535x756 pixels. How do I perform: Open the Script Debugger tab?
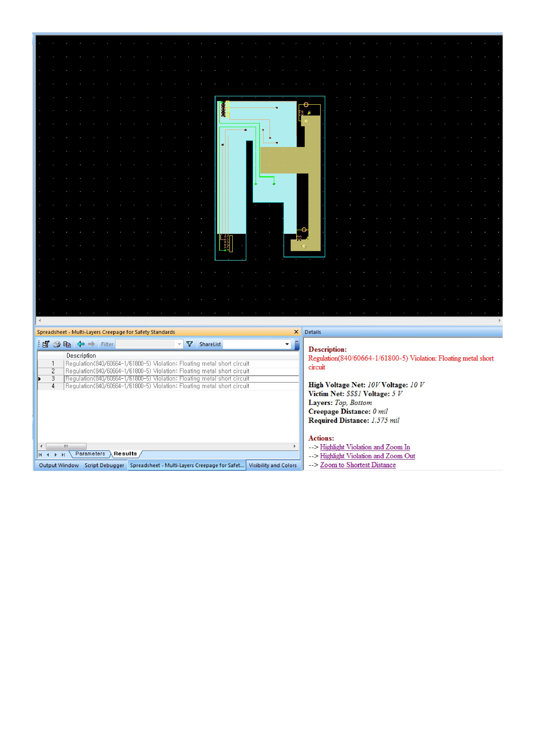(104, 465)
